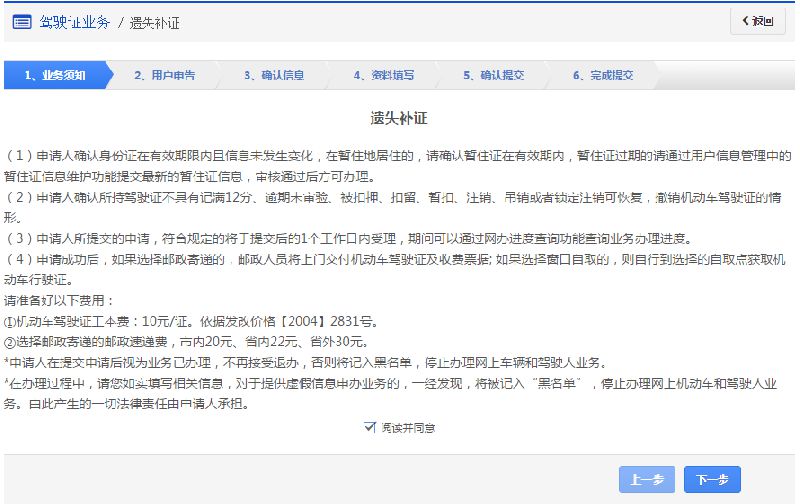
Task: Open step 6 完成提交
Action: [x=603, y=75]
